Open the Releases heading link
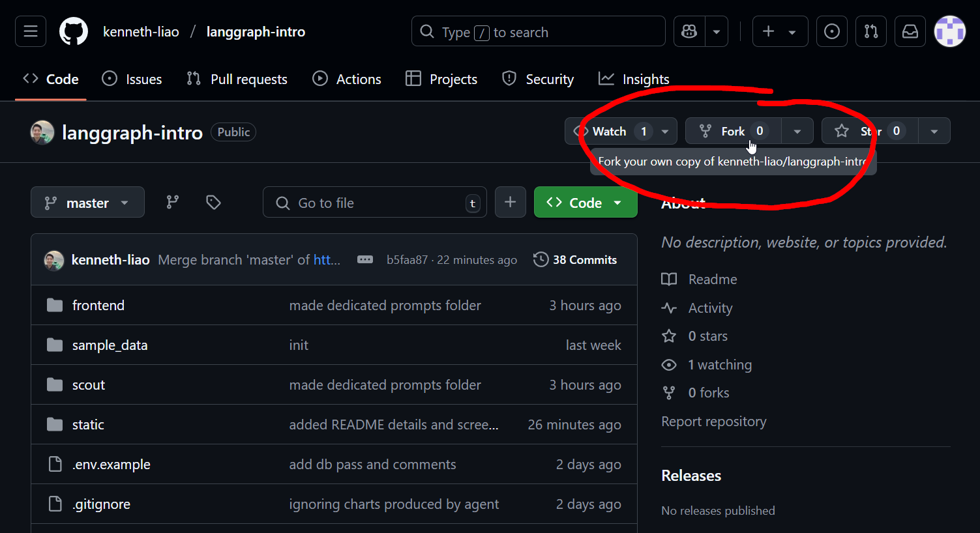The width and height of the screenshot is (980, 533). (691, 476)
